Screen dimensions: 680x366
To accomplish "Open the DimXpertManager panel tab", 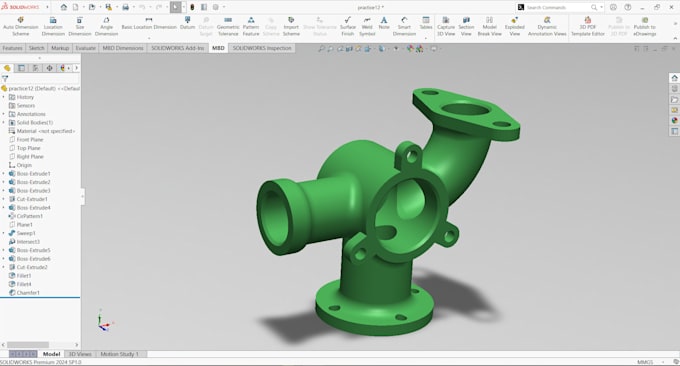I will (49, 68).
